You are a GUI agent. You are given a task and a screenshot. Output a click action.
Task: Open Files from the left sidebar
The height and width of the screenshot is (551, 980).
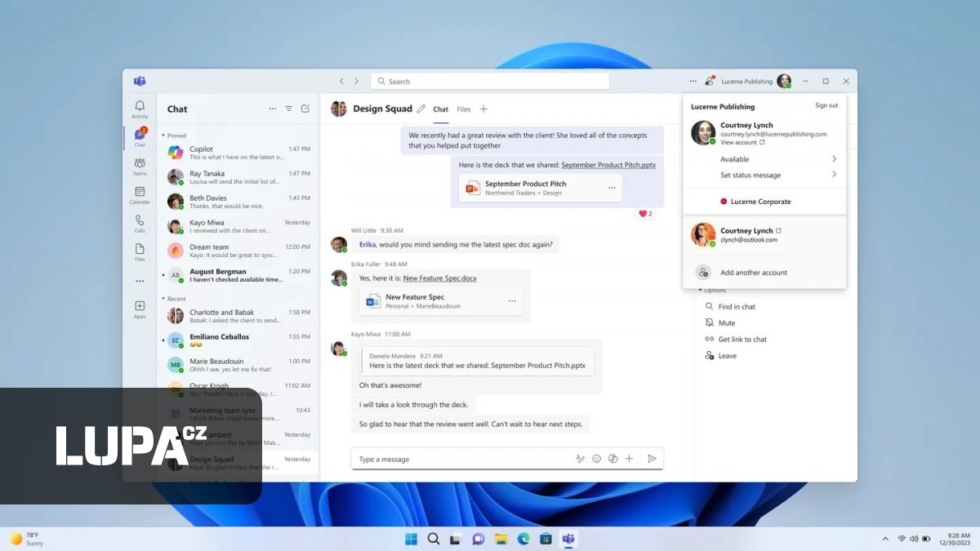139,247
